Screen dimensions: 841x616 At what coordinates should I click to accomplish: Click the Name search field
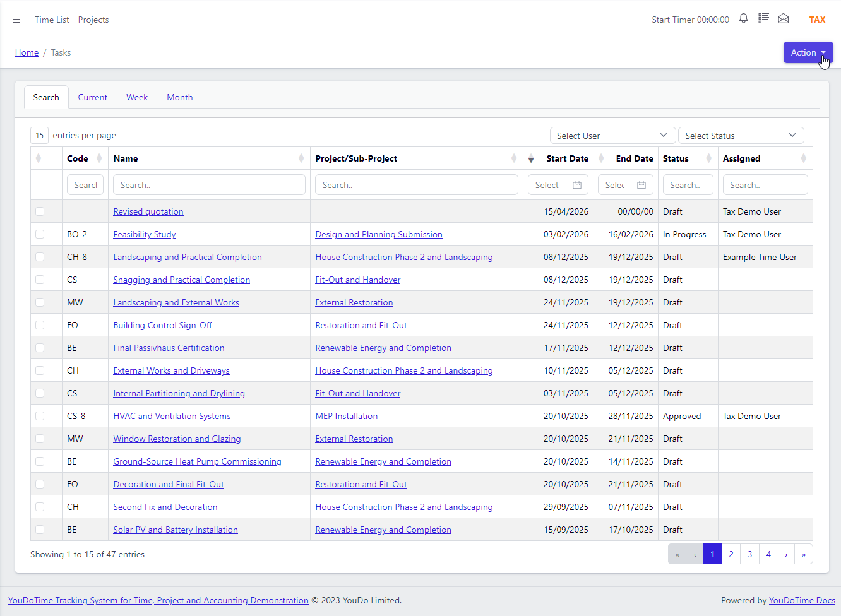click(x=209, y=185)
